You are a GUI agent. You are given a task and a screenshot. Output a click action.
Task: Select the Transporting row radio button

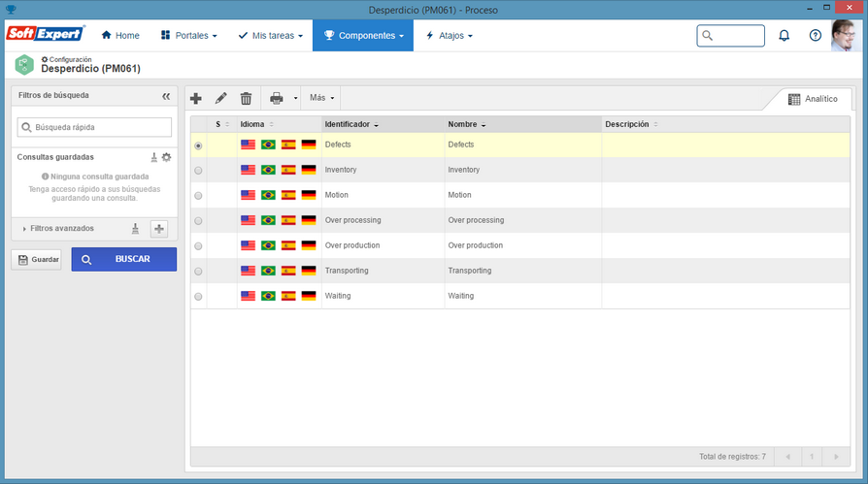198,271
